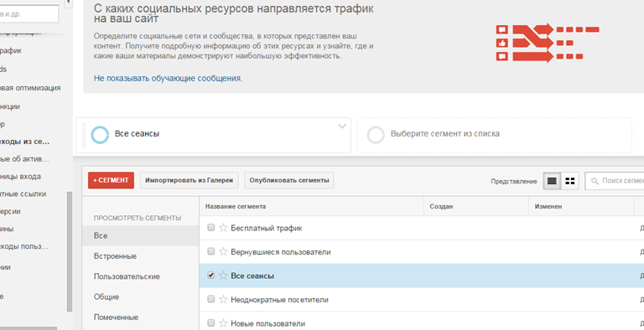Open sidebar item ending 'тные ссылки'

(23, 193)
